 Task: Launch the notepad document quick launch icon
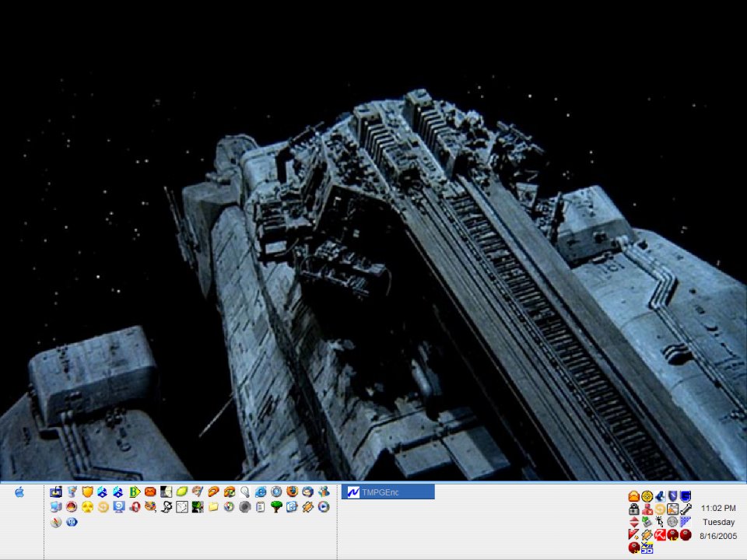tap(261, 506)
